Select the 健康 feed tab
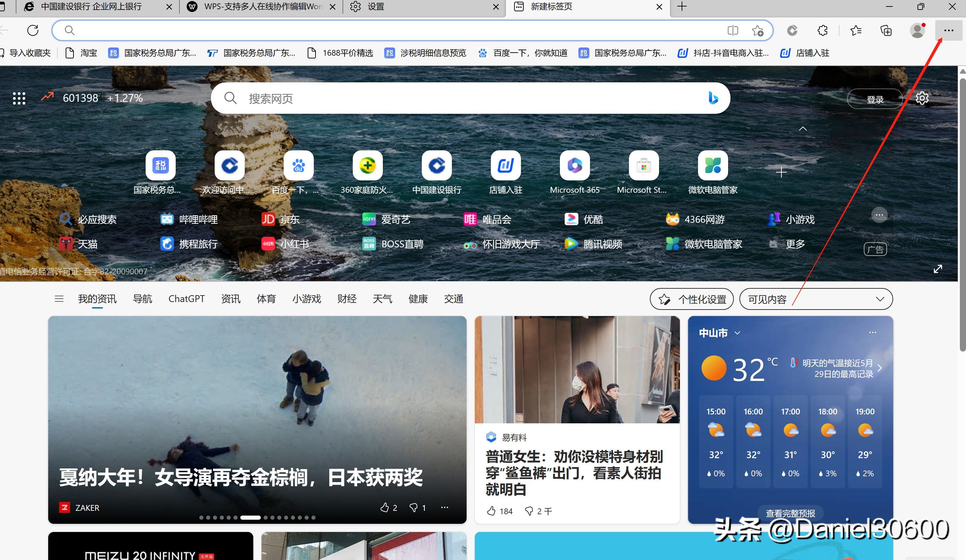Screen dimensions: 966x560 [x=418, y=299]
